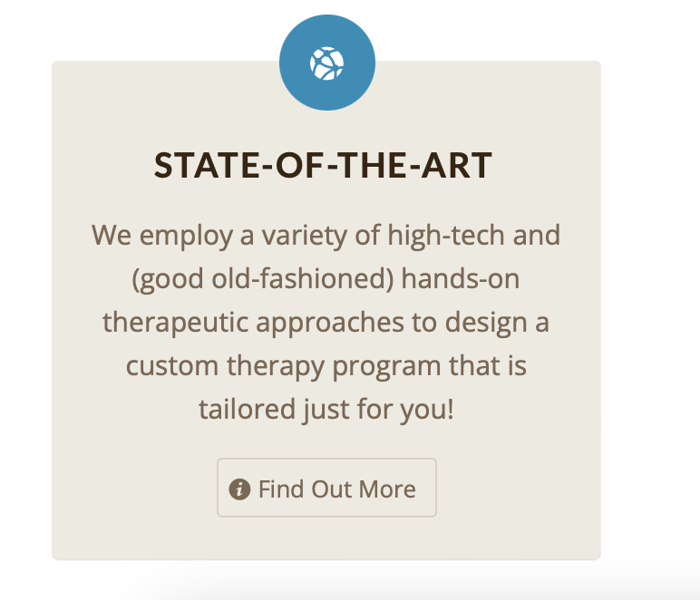Click the line starting "We employ a variety"

coord(326,236)
